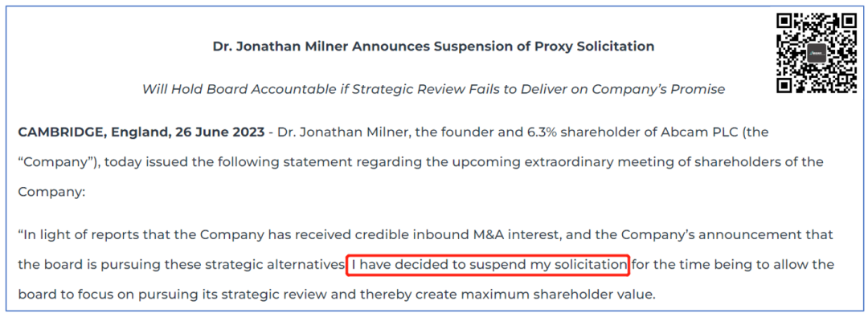Screen dimensions: 868x317
Task: Click the name Dr. Jonathan Milner in the headline
Action: point(280,47)
